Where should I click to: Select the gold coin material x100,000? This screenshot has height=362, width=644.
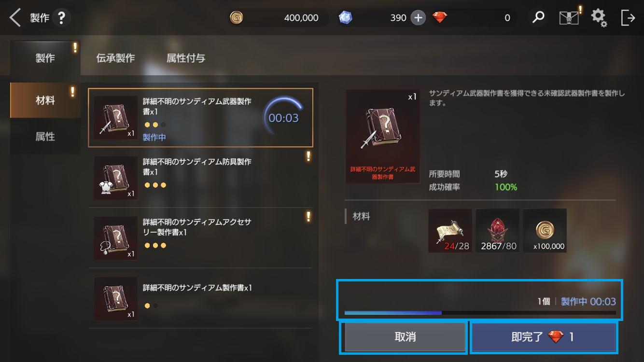point(545,231)
